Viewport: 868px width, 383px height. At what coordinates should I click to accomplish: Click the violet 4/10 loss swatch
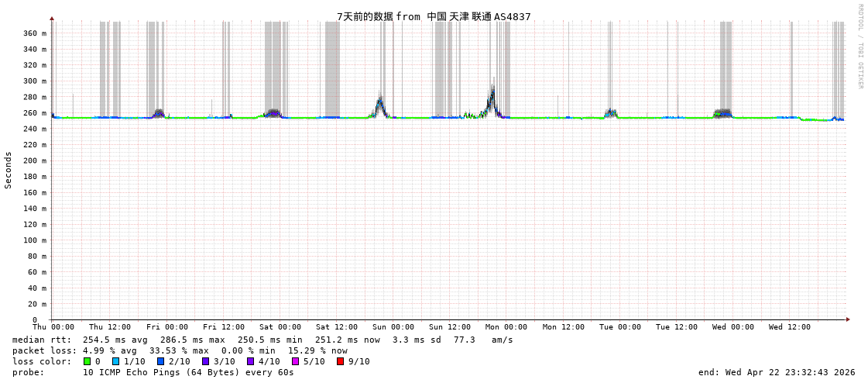coord(250,361)
